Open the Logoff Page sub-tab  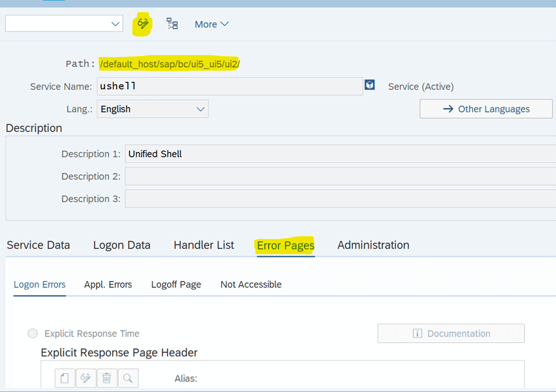point(176,284)
